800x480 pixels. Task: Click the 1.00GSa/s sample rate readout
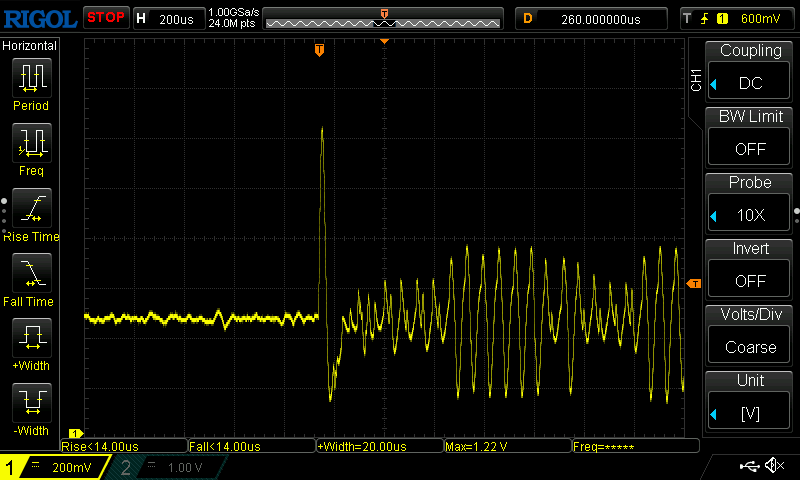click(234, 12)
